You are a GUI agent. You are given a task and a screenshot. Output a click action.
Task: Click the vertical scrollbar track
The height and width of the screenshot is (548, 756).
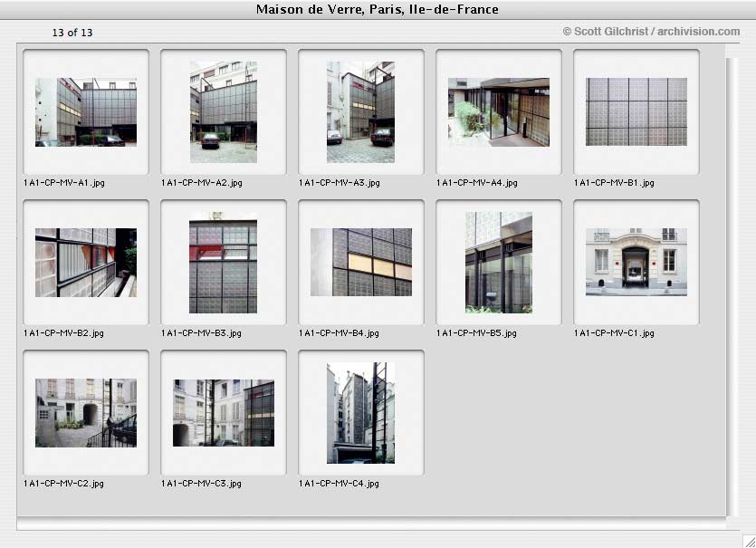[x=732, y=287]
